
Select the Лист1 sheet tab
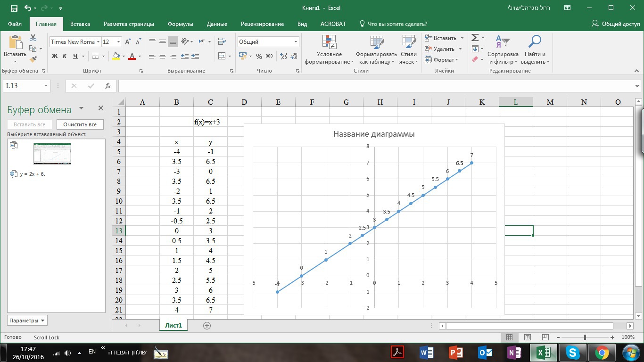(x=173, y=326)
